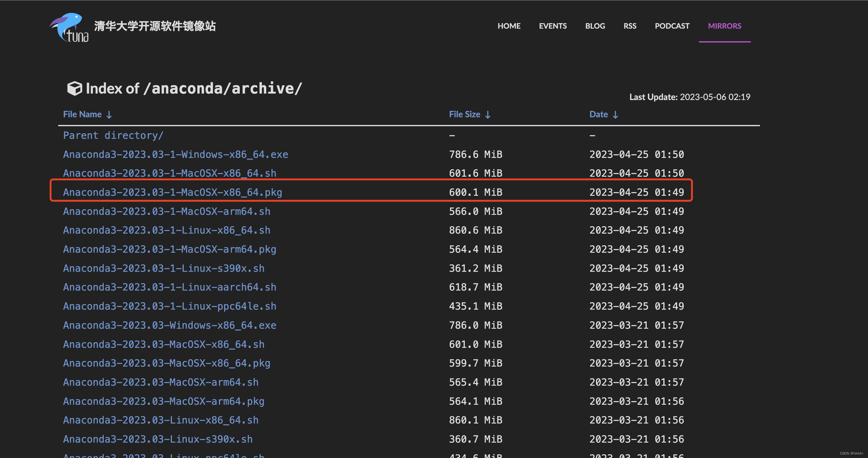Click the 600.1 MiB size value

point(476,192)
